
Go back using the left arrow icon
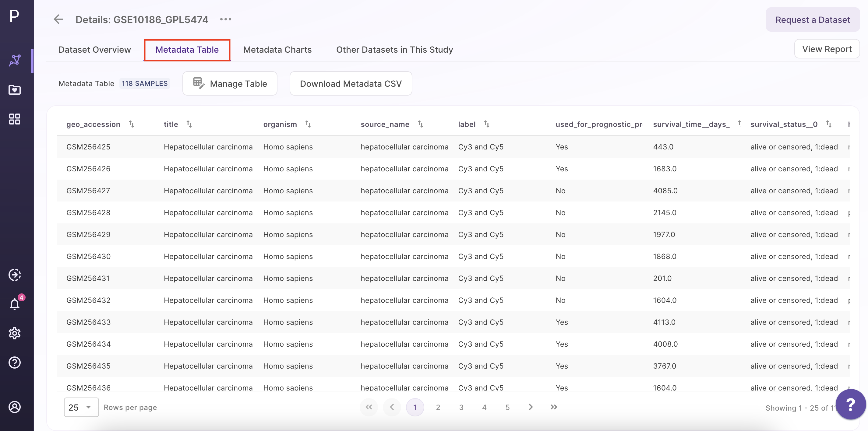point(59,19)
